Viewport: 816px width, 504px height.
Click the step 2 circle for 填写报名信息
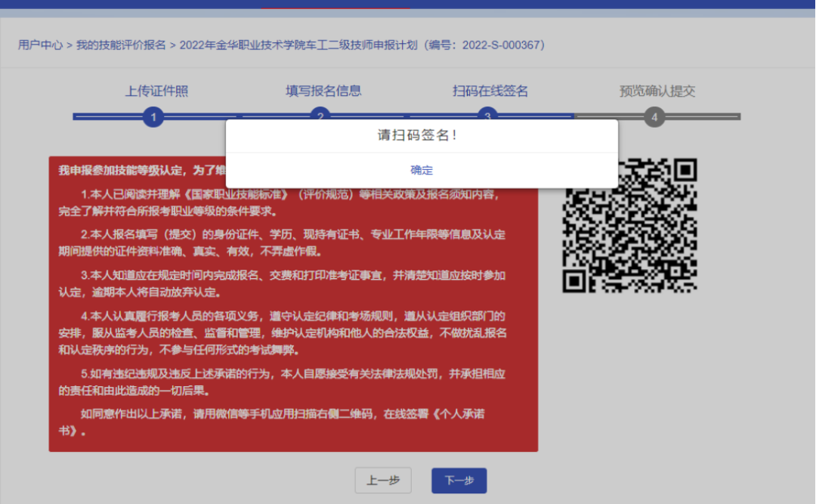(x=320, y=117)
